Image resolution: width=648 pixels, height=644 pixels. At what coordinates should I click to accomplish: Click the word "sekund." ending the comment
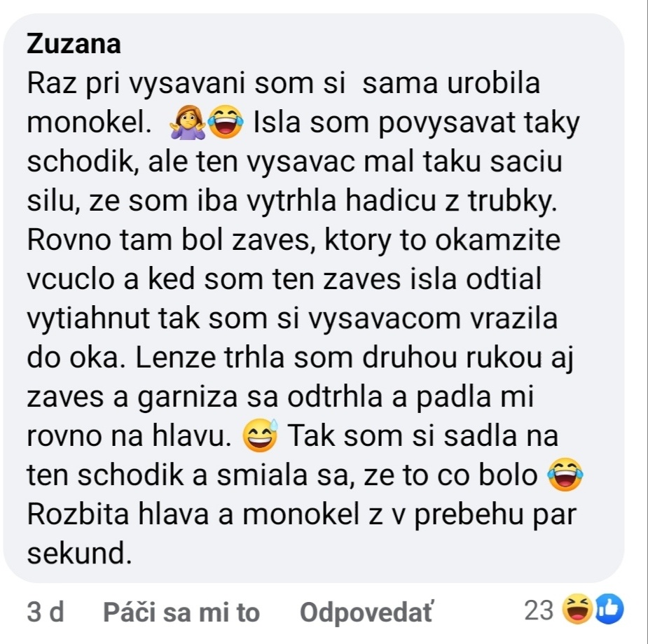[x=79, y=554]
